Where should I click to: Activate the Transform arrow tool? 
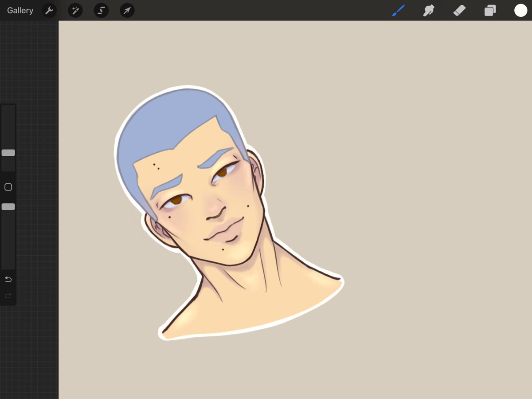click(127, 10)
